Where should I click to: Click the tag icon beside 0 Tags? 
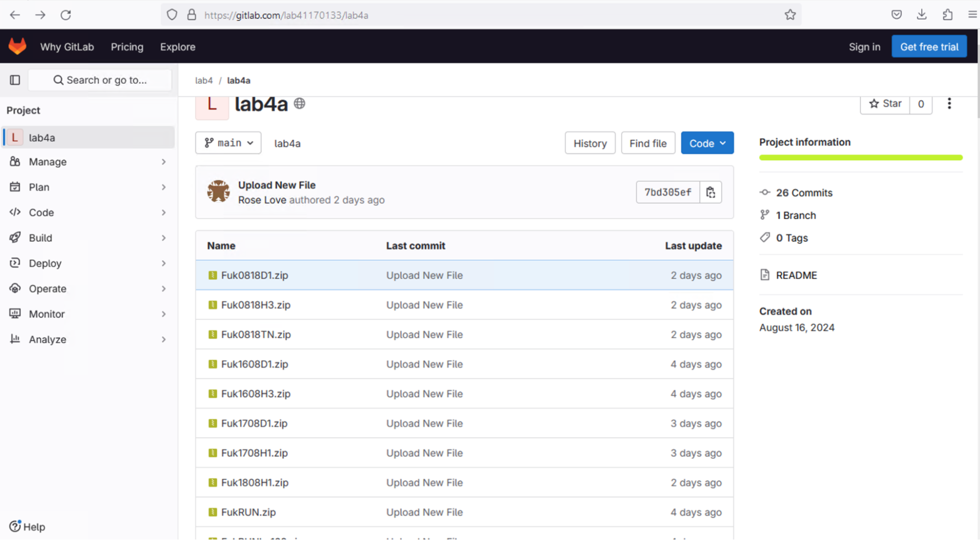[x=765, y=237]
